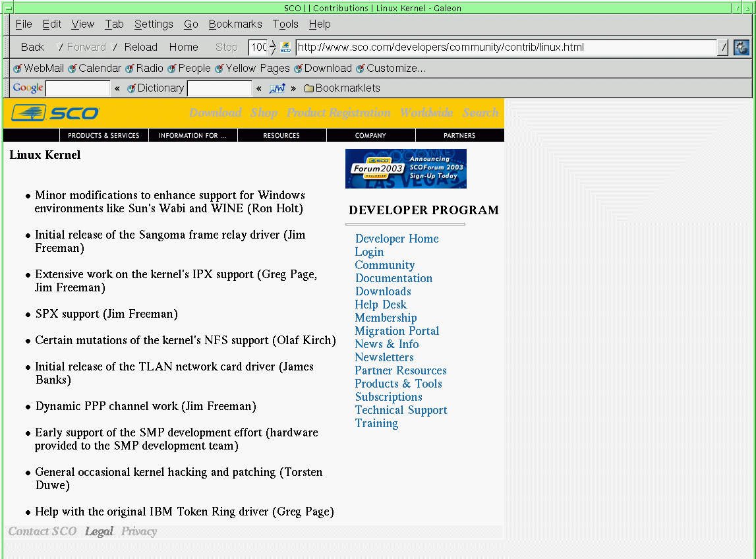Follow the Training link
756x559 pixels.
pyautogui.click(x=376, y=423)
